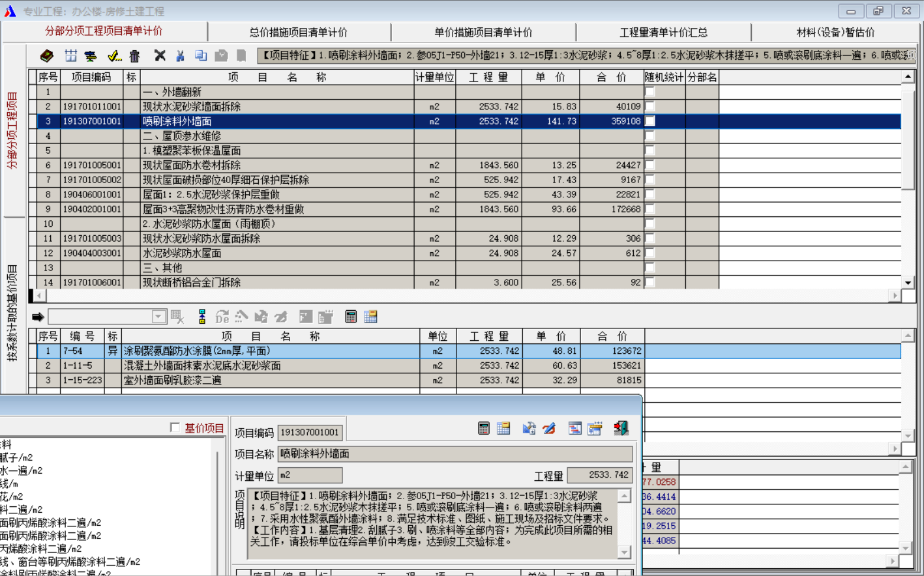Switch to 分部分项工程项目清单计价 tab

coord(104,31)
